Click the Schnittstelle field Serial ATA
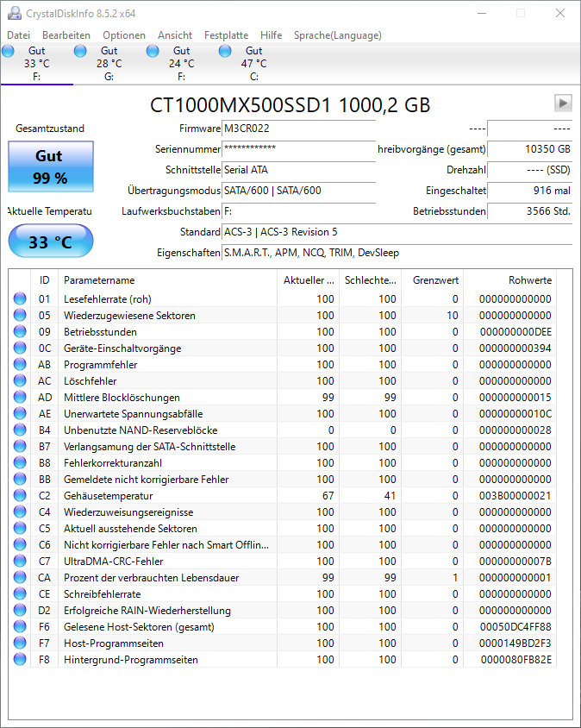The image size is (581, 728). coord(299,170)
